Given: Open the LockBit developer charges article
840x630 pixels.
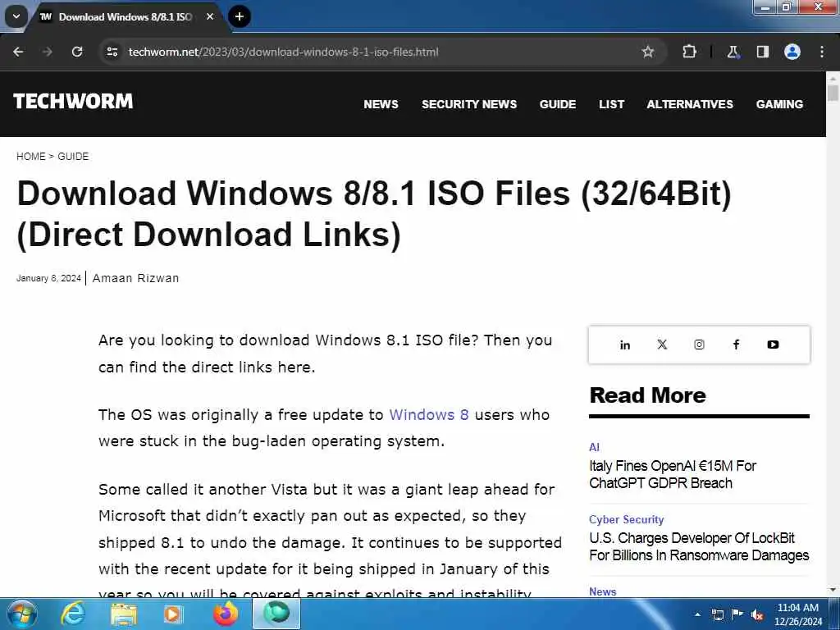Looking at the screenshot, I should click(699, 546).
